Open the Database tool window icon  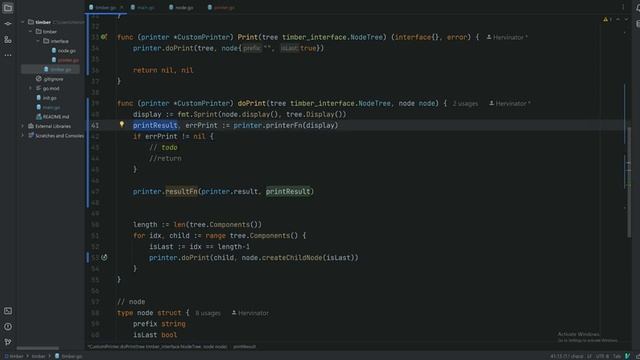point(637,24)
